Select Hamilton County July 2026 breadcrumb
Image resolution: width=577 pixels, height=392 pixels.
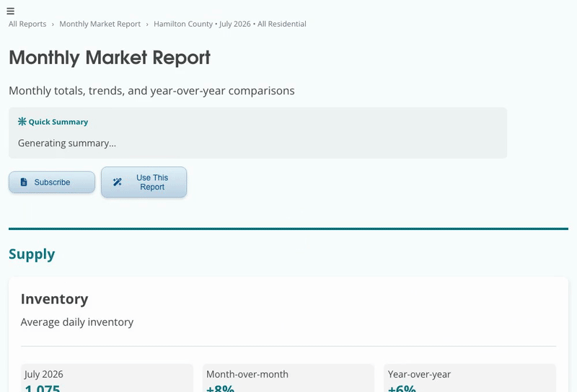coord(230,24)
